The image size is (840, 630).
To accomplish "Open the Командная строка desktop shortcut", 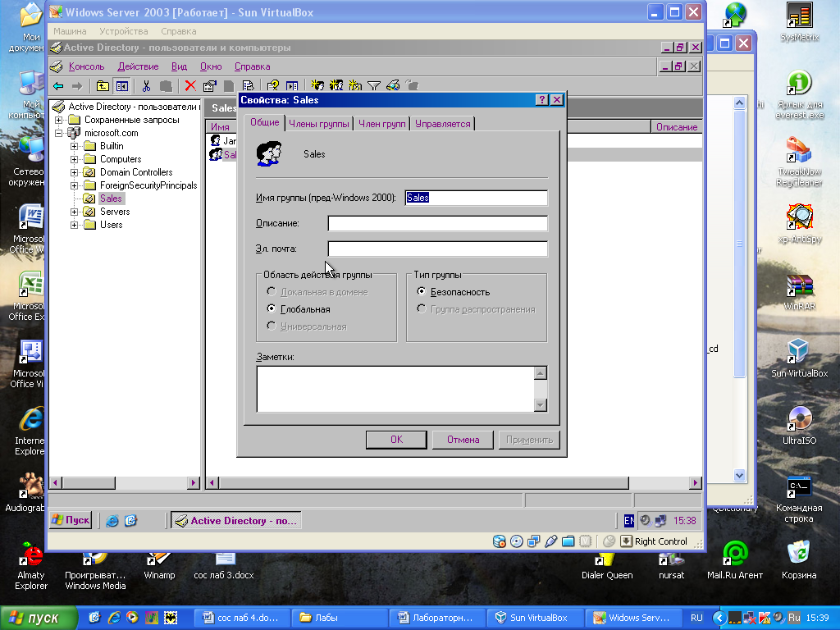I will point(799,498).
